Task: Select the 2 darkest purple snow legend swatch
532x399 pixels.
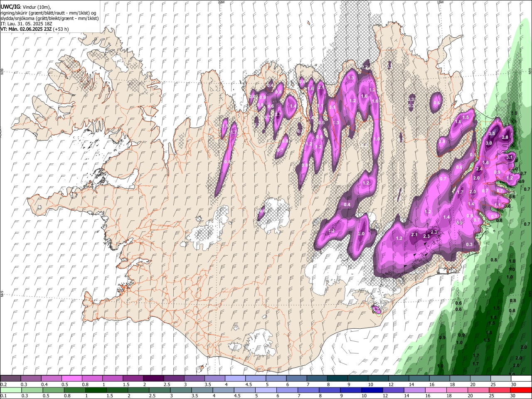Action: click(153, 379)
